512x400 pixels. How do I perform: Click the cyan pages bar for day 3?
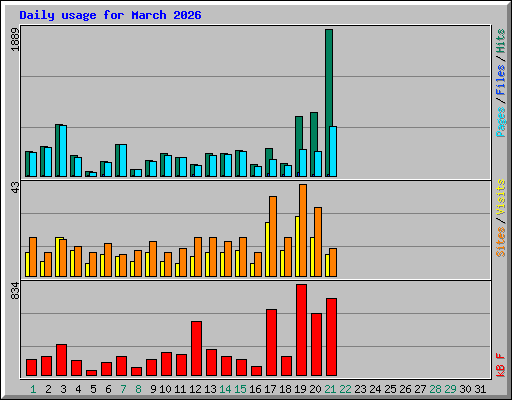point(63,151)
